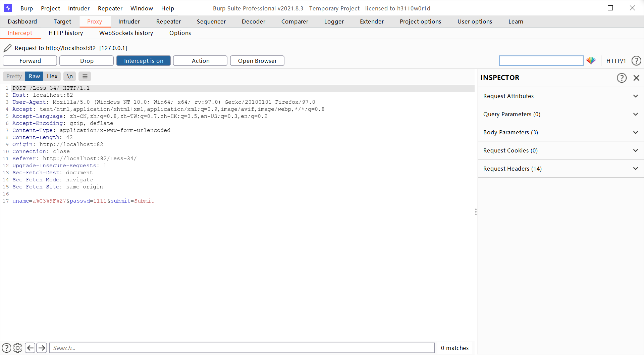
Task: Expand Request Attributes section
Action: [560, 96]
